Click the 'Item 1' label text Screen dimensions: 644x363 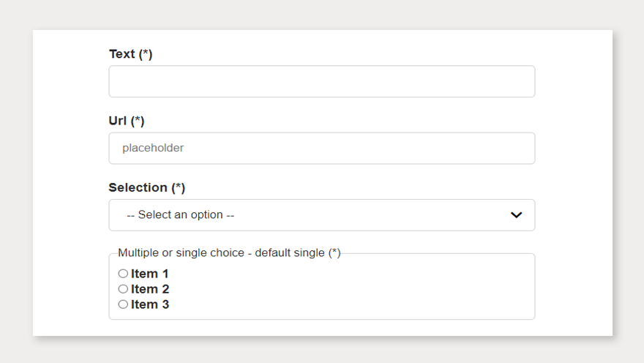click(150, 274)
